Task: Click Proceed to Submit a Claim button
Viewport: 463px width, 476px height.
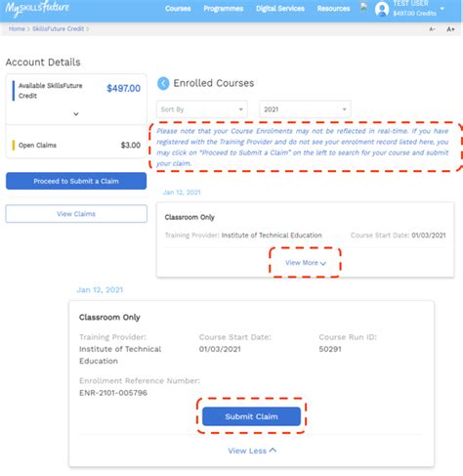Action: click(76, 181)
